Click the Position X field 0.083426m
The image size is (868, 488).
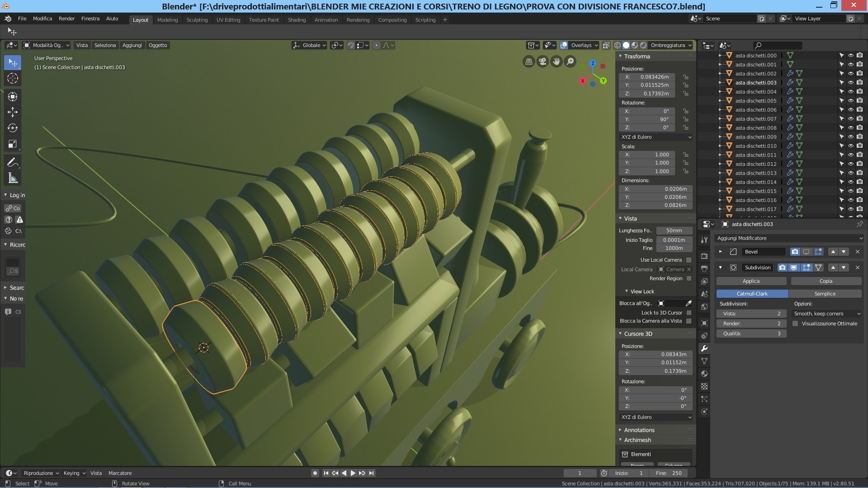point(647,77)
